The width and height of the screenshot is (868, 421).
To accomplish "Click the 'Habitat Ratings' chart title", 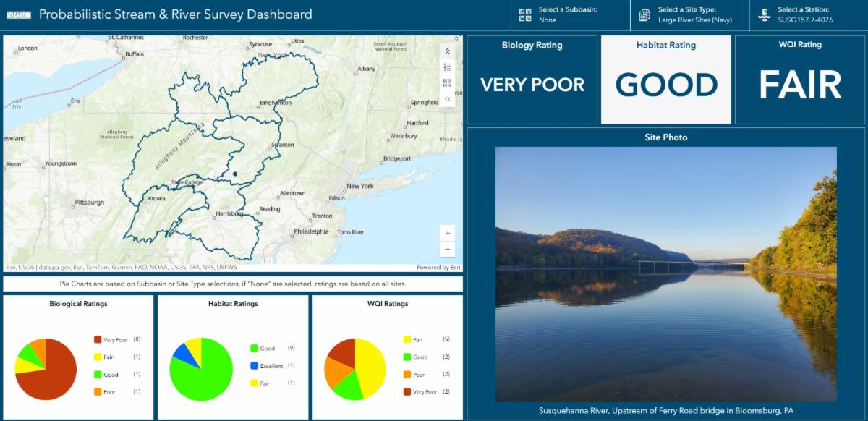I will pyautogui.click(x=233, y=304).
